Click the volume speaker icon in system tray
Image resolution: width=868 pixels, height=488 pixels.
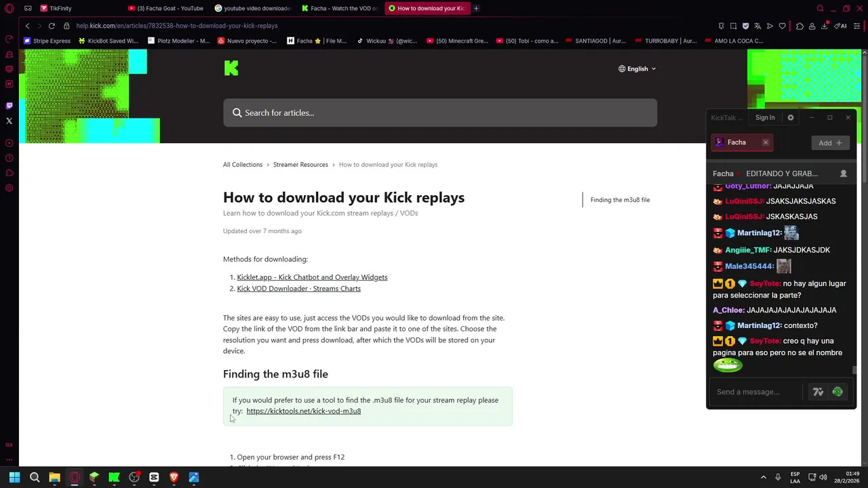click(x=823, y=477)
